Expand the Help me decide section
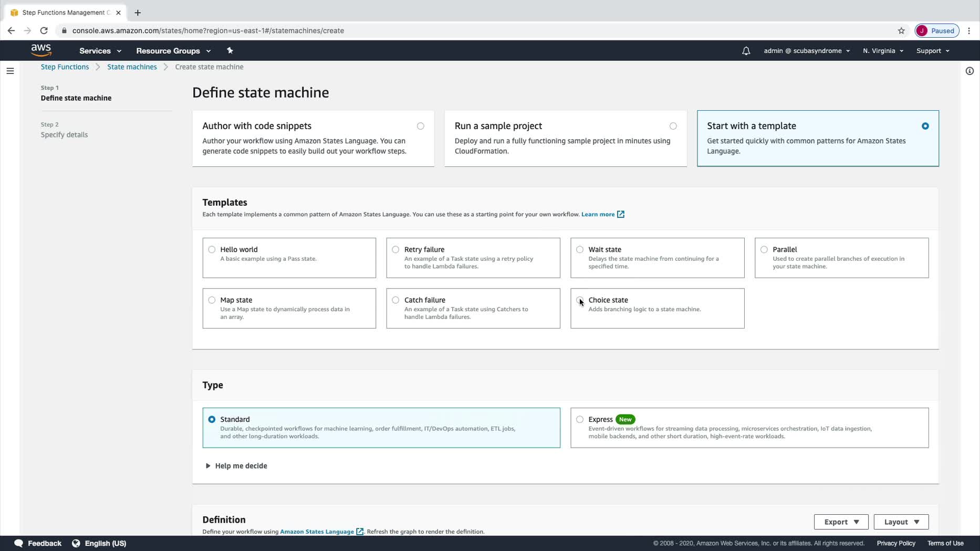The height and width of the screenshot is (551, 980). coord(236,465)
